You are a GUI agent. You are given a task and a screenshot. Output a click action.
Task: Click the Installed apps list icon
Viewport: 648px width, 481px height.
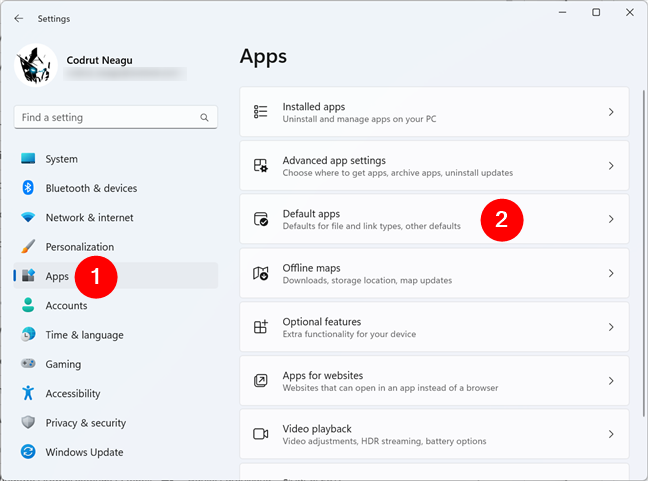(x=260, y=112)
